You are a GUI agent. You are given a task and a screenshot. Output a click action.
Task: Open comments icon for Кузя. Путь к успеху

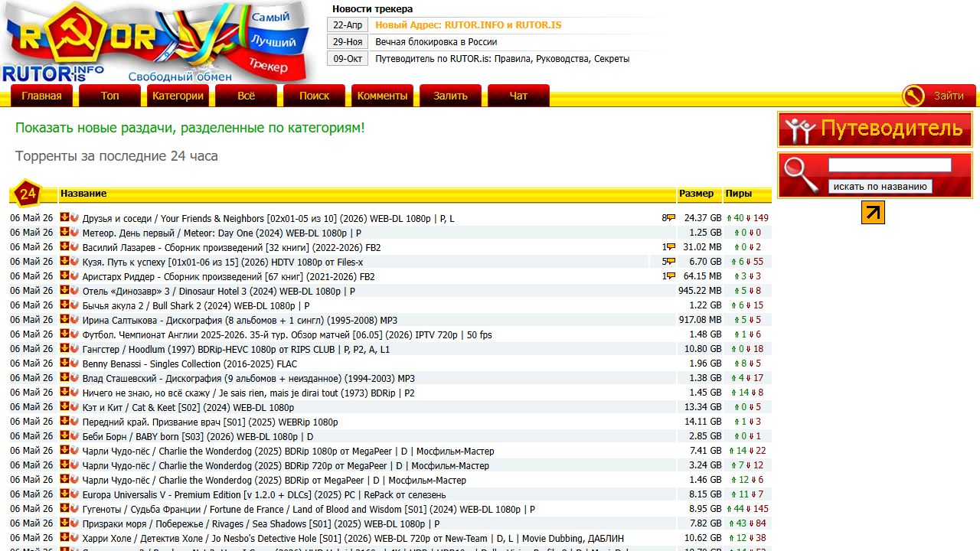coord(671,262)
